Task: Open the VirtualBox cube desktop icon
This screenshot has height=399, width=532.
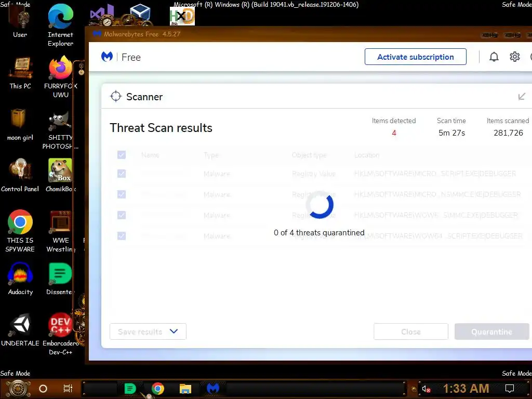Action: (x=140, y=14)
